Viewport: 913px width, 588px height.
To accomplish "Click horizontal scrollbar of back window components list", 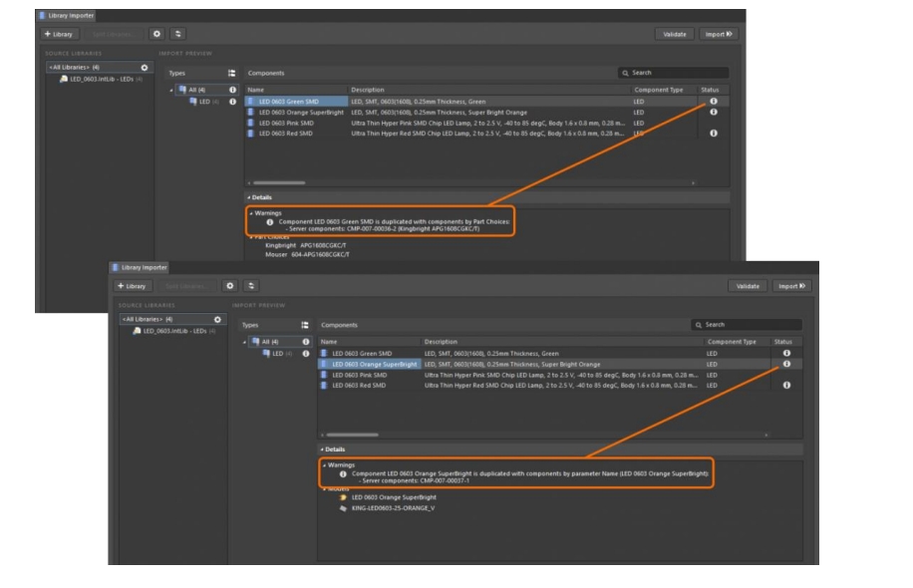I will pyautogui.click(x=279, y=182).
